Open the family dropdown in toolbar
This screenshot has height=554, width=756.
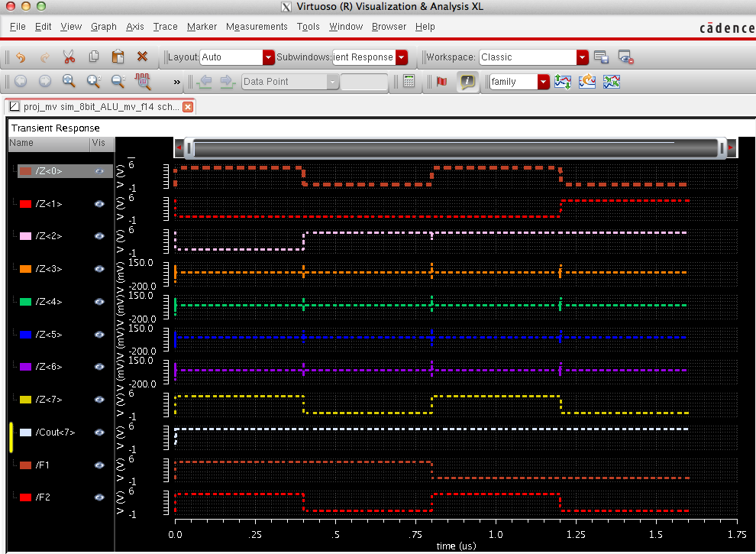[x=543, y=82]
